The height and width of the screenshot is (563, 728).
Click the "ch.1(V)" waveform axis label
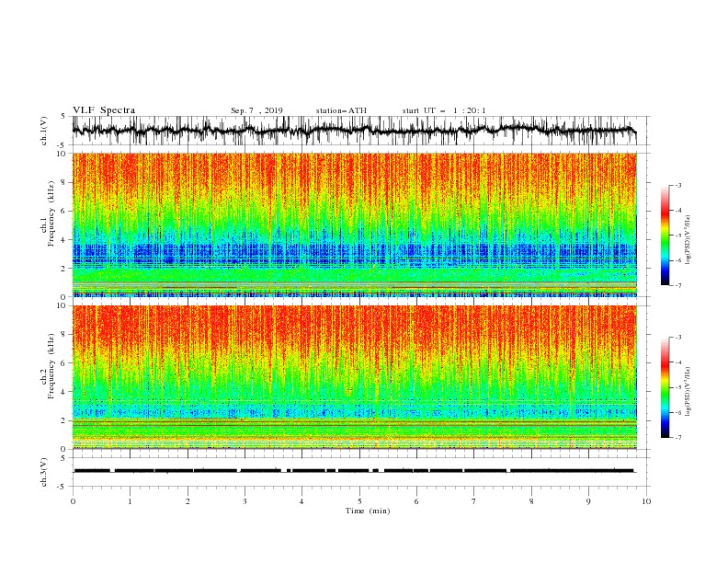(43, 131)
